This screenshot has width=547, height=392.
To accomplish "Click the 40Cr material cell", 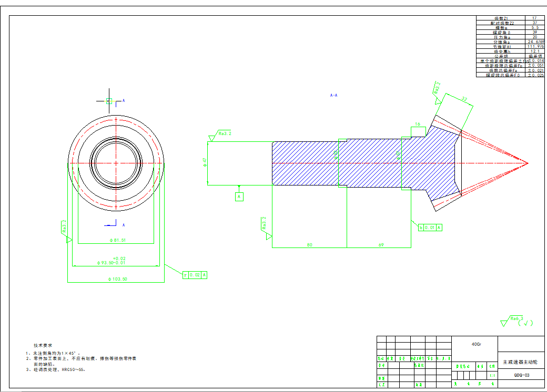I will (x=475, y=344).
